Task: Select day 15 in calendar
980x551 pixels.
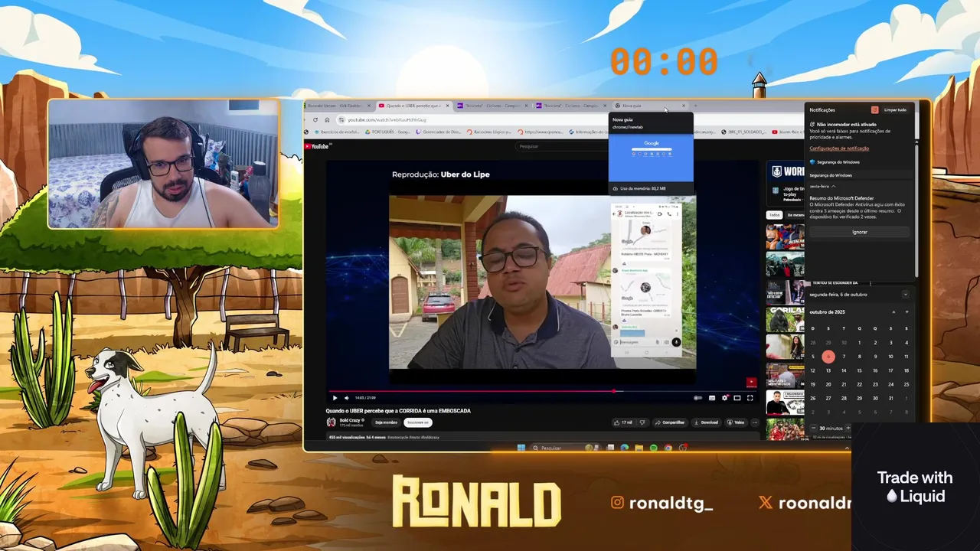Action: pos(859,370)
